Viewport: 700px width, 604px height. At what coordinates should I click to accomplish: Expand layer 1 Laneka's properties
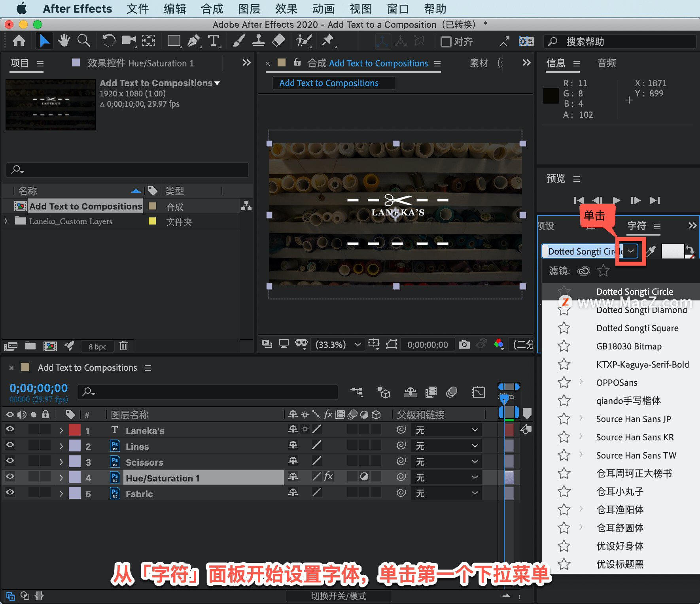(x=61, y=430)
